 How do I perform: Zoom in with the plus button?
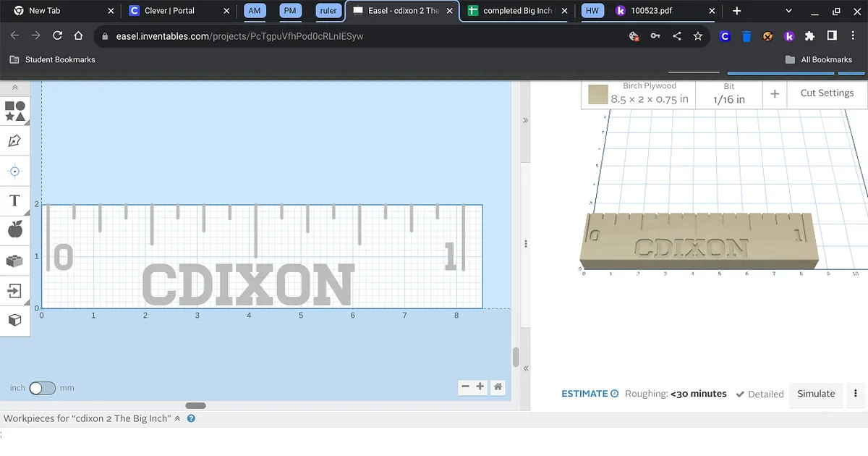tap(480, 387)
